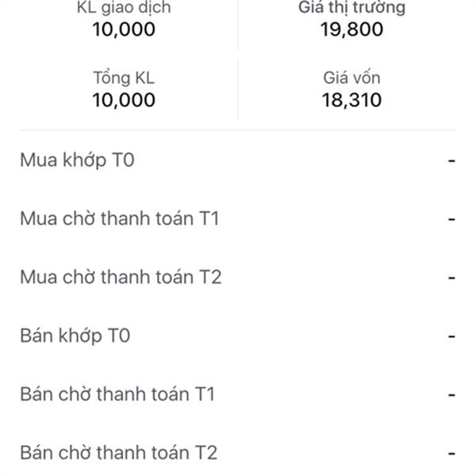Tap the cost price value 18,310
Viewport: 476px width, 476px height.
pyautogui.click(x=351, y=100)
